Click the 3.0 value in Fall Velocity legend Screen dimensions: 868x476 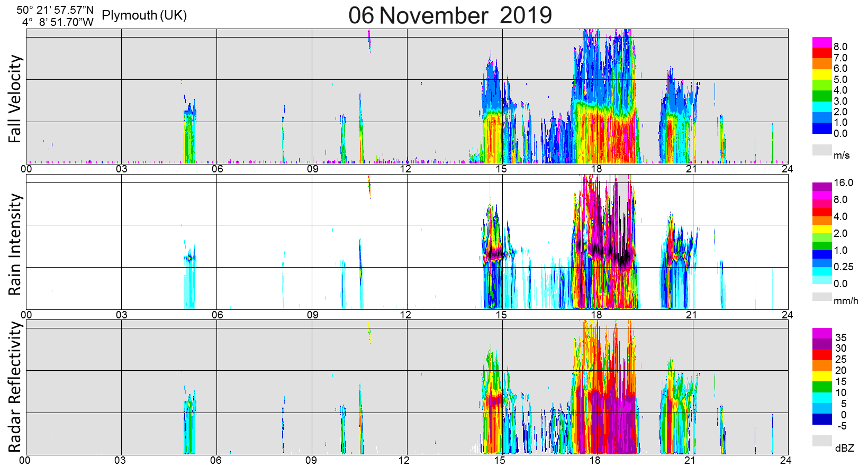tap(840, 101)
